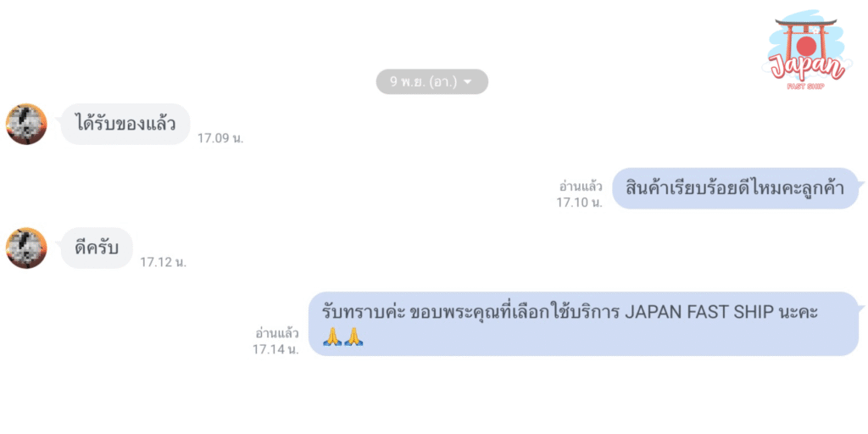Click the FAST SHIP text under the logo
The height and width of the screenshot is (434, 868).
(x=805, y=86)
